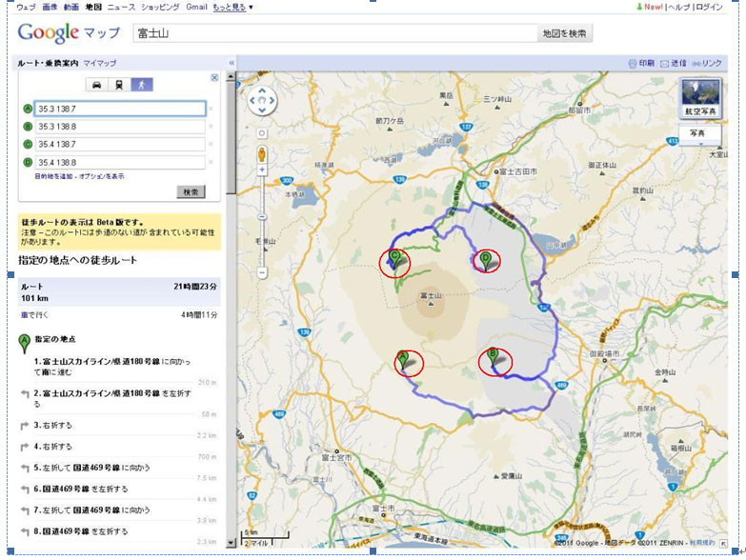746x560 pixels.
Task: Click the 印刷 print link
Action: (x=642, y=63)
